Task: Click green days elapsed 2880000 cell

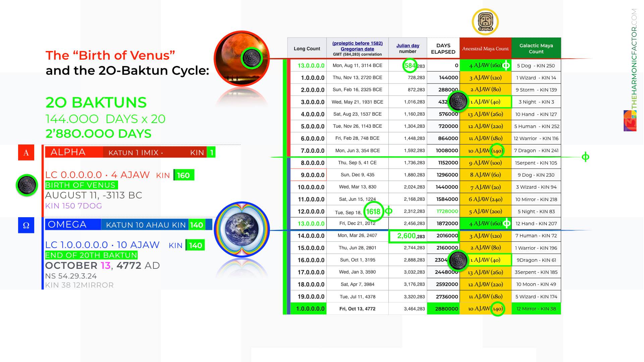Action: 443,309
